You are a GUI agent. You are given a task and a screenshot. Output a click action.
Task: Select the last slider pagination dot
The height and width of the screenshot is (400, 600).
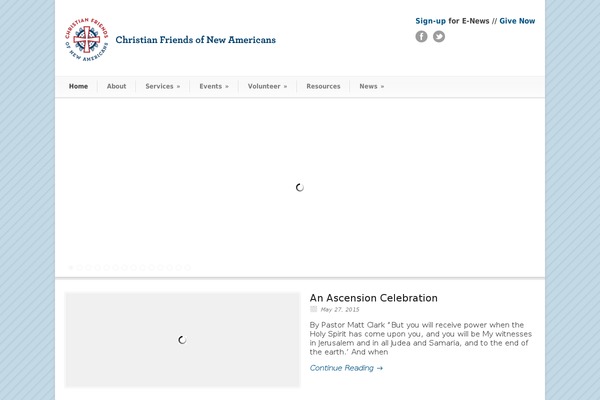(x=188, y=268)
